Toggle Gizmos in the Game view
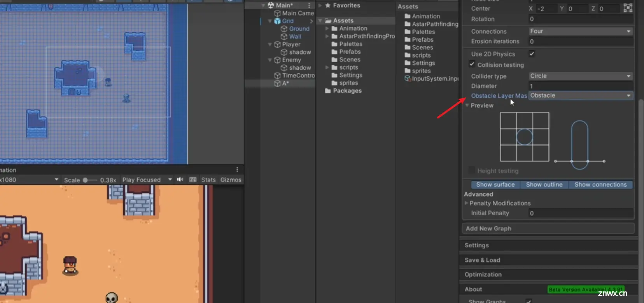The height and width of the screenshot is (303, 644). (231, 180)
